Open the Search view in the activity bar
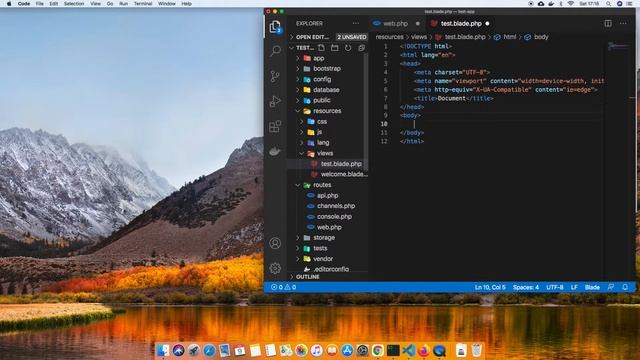This screenshot has width=640, height=360. pyautogui.click(x=276, y=51)
